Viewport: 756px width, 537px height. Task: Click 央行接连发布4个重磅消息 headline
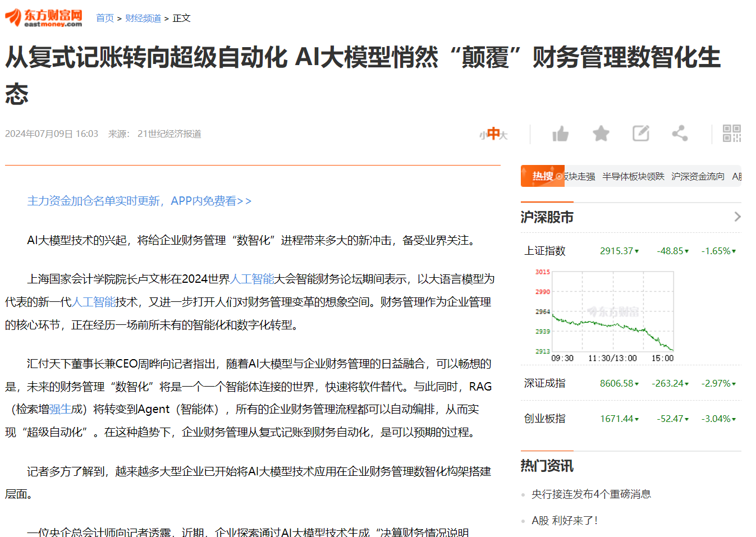pyautogui.click(x=591, y=494)
